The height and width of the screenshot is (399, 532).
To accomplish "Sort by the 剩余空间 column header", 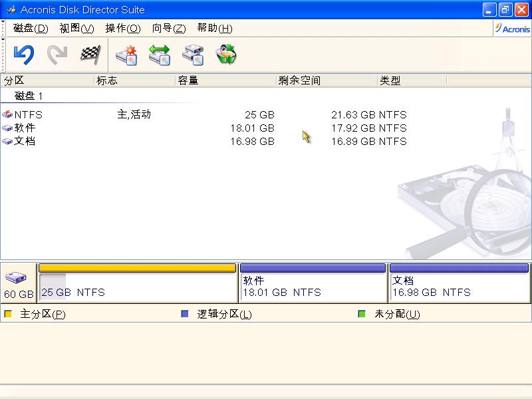I will coord(327,80).
